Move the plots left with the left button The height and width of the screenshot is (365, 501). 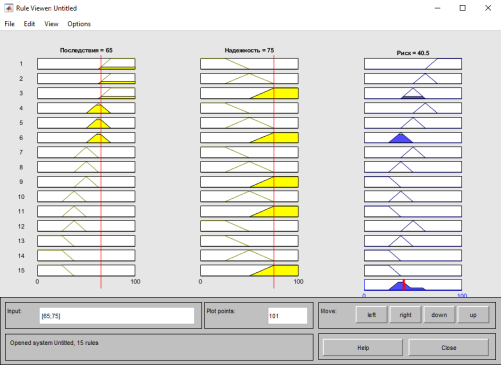point(372,315)
